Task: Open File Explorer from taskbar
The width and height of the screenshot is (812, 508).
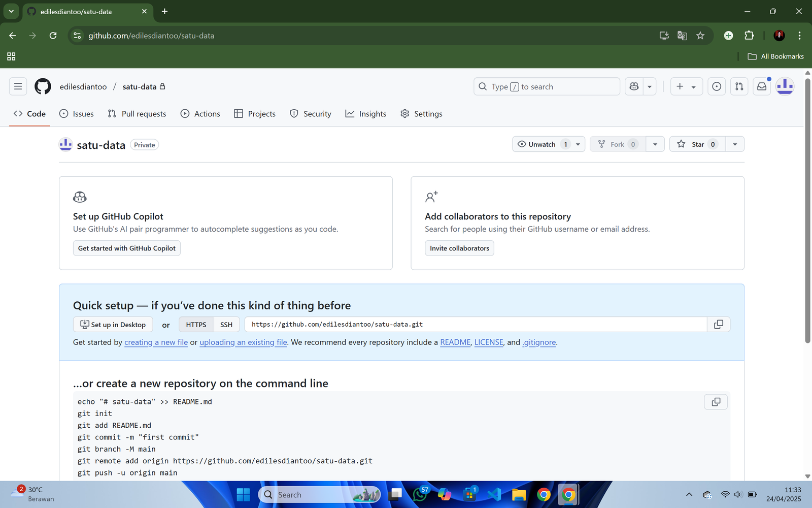Action: click(x=519, y=495)
